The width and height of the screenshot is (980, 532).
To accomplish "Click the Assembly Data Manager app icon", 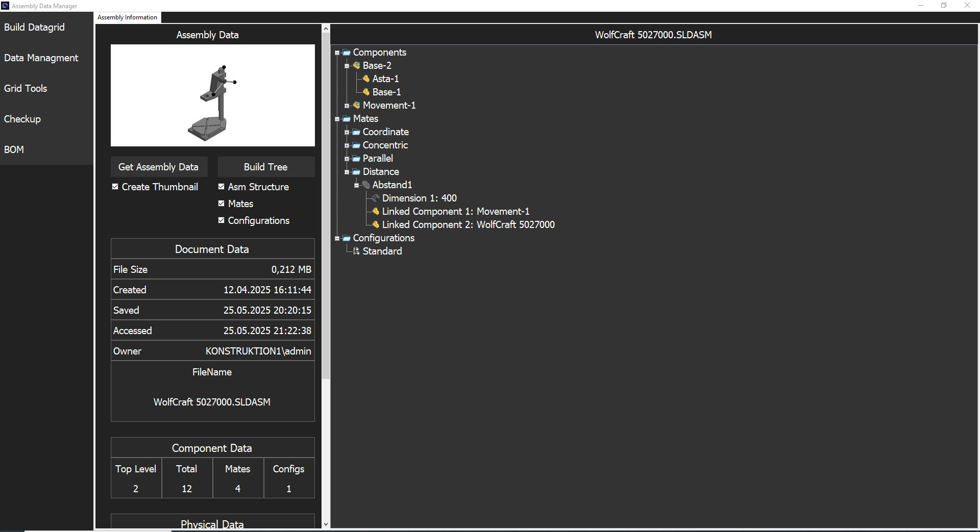I will click(x=5, y=6).
